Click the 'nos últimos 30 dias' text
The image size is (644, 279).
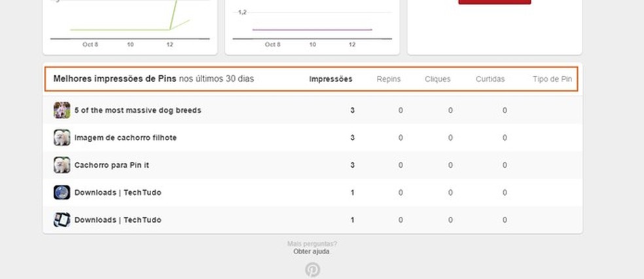point(217,79)
